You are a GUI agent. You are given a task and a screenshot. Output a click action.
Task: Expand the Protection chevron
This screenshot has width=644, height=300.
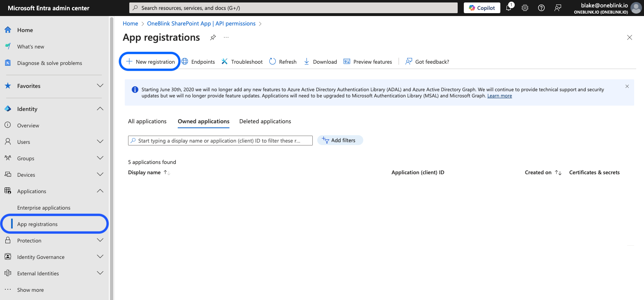[x=100, y=240]
